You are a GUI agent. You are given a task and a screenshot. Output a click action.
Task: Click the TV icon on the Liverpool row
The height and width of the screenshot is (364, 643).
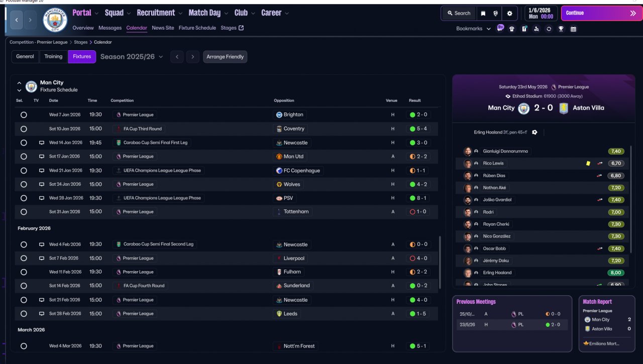42,258
